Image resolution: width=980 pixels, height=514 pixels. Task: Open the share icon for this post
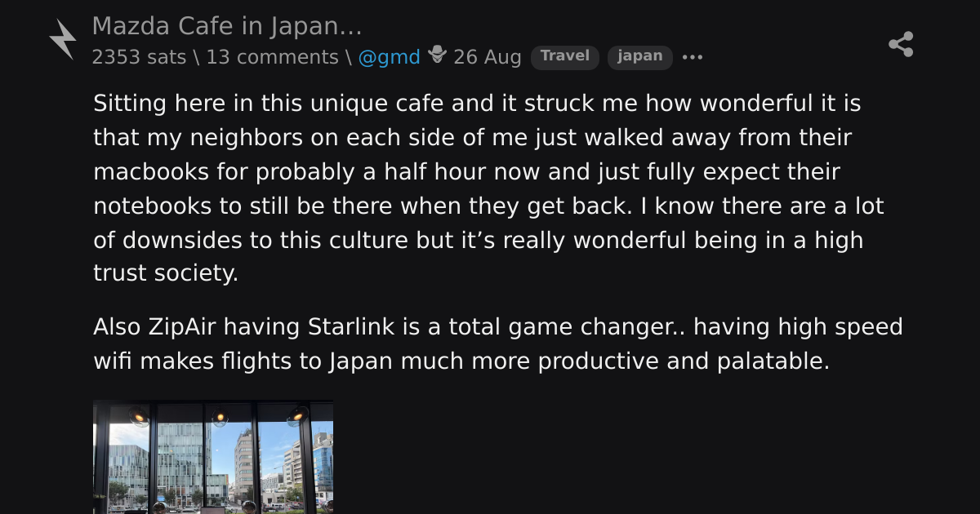(901, 44)
